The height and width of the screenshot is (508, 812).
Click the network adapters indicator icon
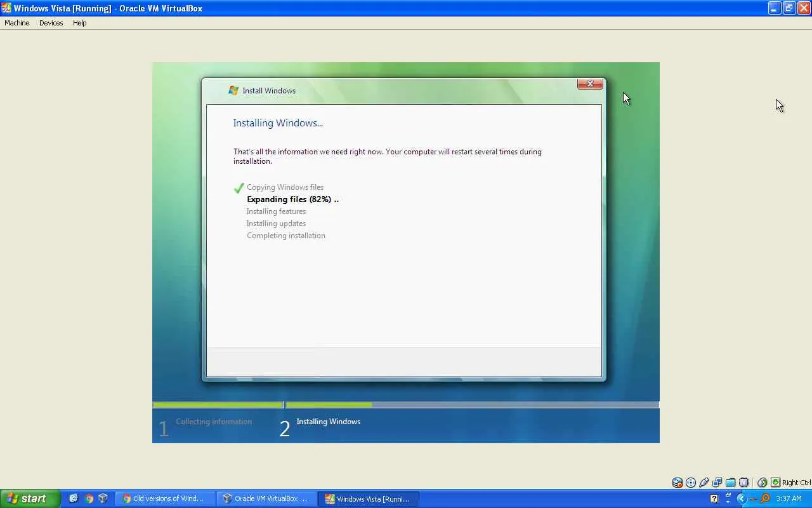pyautogui.click(x=717, y=483)
